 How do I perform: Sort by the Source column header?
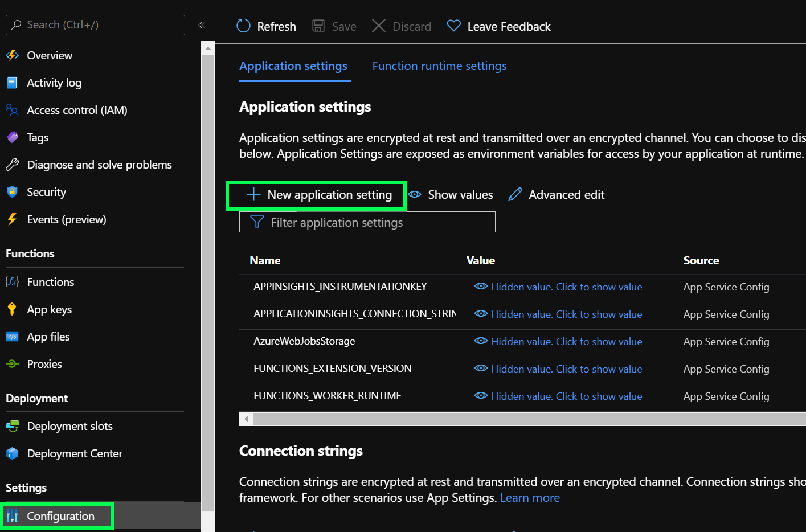[701, 260]
